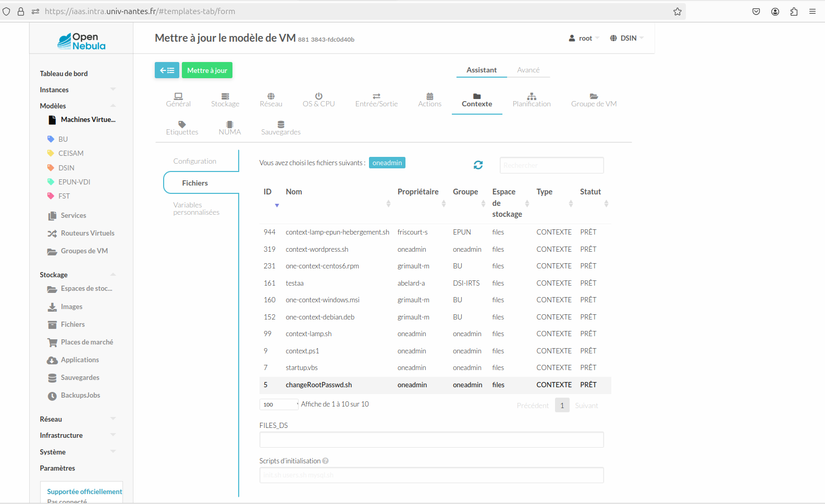
Task: Select the changeRootPasswd.sh row
Action: (435, 385)
